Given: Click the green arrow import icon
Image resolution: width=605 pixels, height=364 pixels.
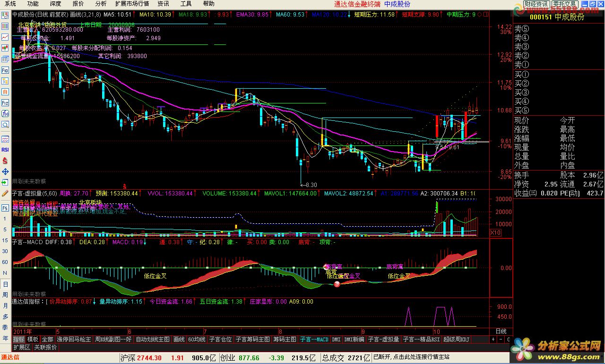Looking at the screenshot, I should click(5, 182).
